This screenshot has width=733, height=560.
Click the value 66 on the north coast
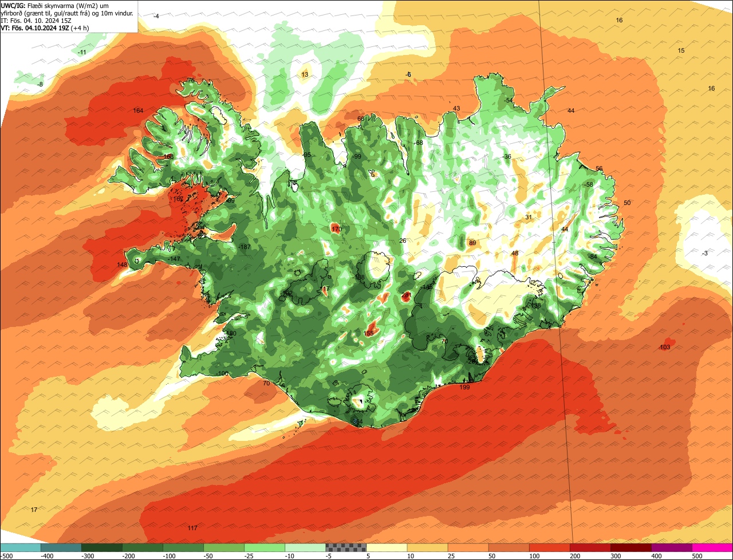(x=361, y=119)
